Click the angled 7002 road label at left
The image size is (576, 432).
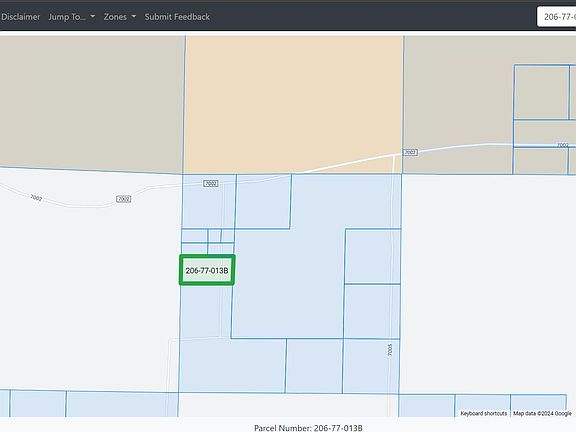click(x=36, y=198)
